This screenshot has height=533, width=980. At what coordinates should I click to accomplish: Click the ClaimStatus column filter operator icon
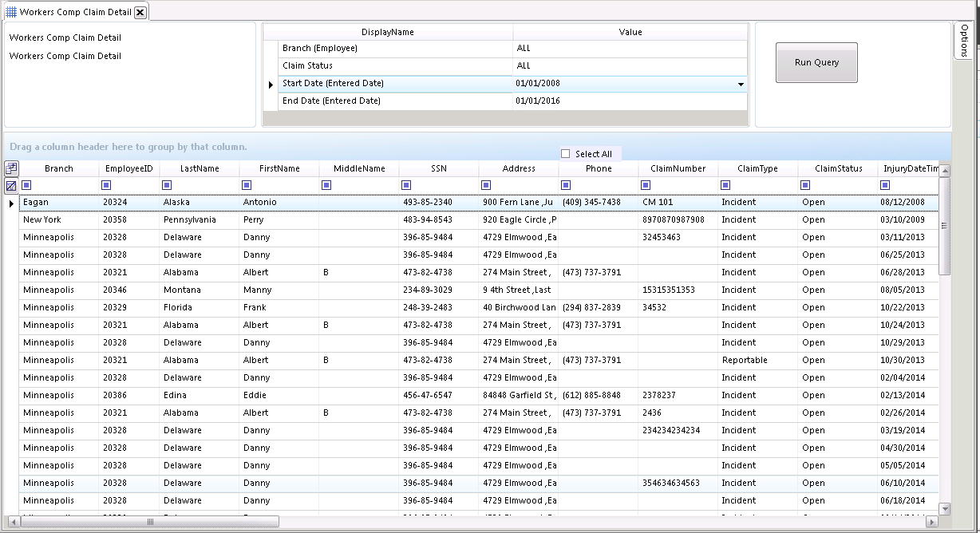pyautogui.click(x=806, y=185)
